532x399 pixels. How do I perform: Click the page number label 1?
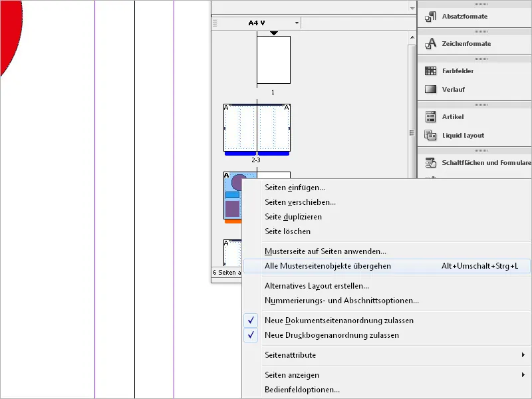(273, 92)
